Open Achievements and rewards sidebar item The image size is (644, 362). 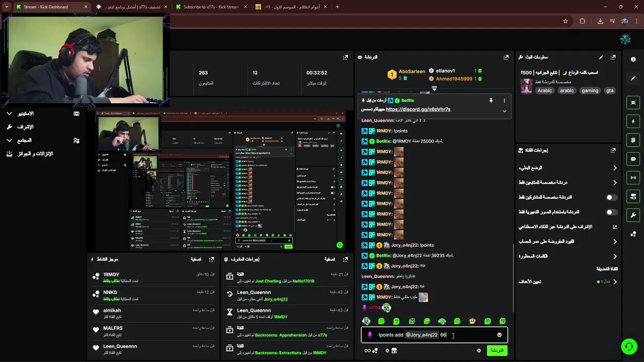30,154
